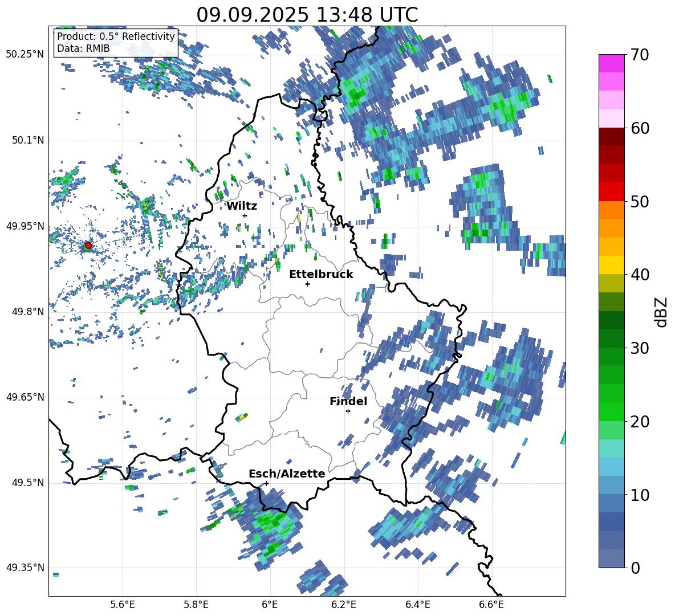Image resolution: width=675 pixels, height=616 pixels.
Task: Click the Esch/Alzette city label
Action: tap(287, 474)
